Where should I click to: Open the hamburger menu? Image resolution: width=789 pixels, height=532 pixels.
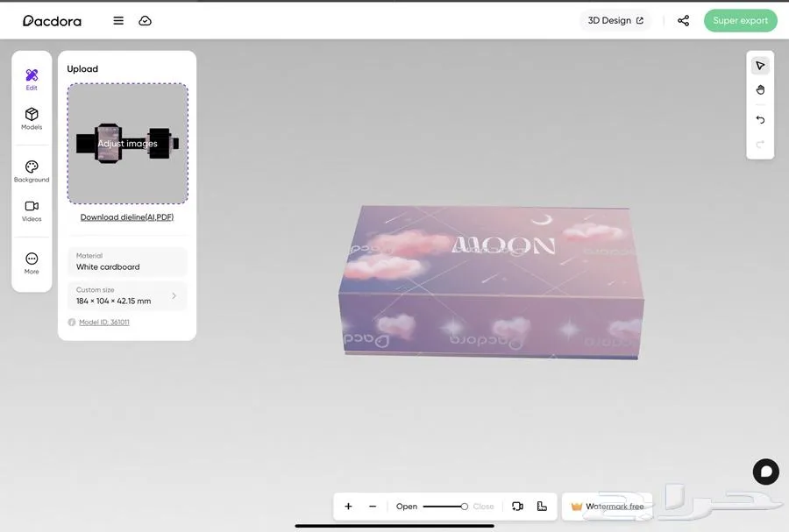[118, 21]
